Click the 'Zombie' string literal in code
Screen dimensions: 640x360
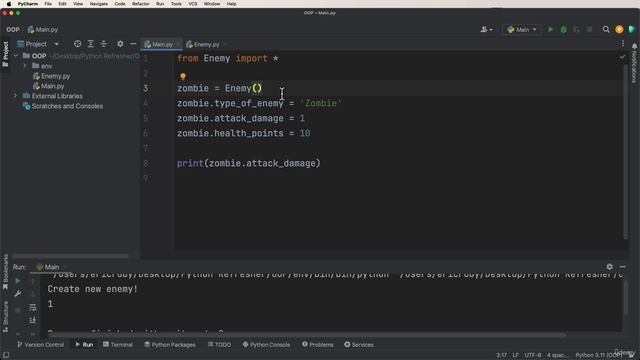point(321,103)
